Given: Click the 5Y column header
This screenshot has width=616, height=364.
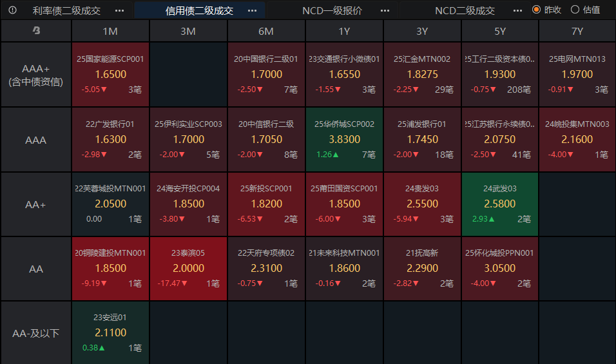Looking at the screenshot, I should 500,31.
